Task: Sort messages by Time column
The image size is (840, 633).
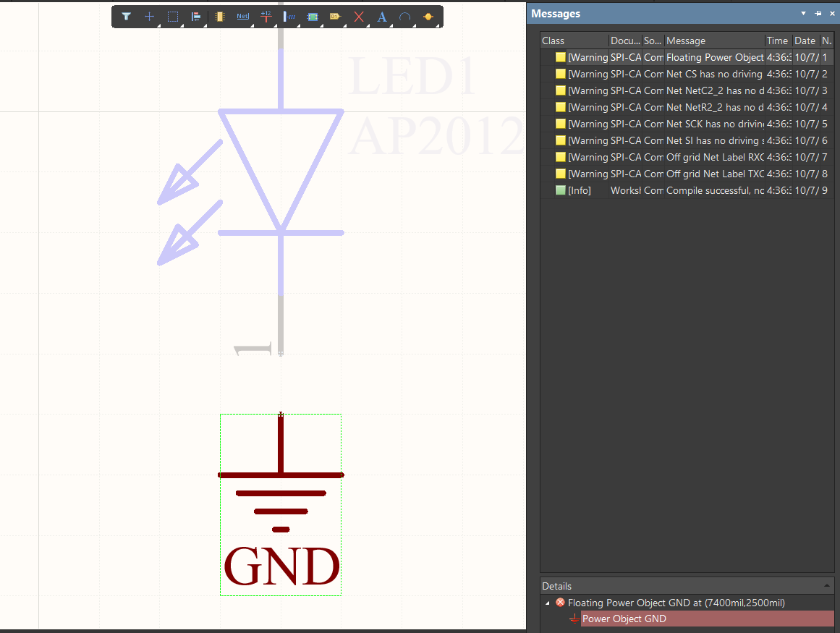Action: (778, 41)
